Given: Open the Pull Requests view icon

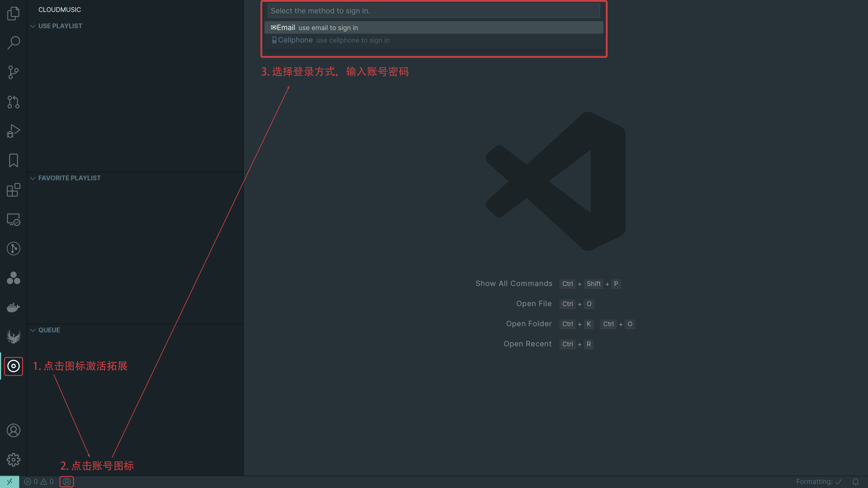Looking at the screenshot, I should 14,102.
